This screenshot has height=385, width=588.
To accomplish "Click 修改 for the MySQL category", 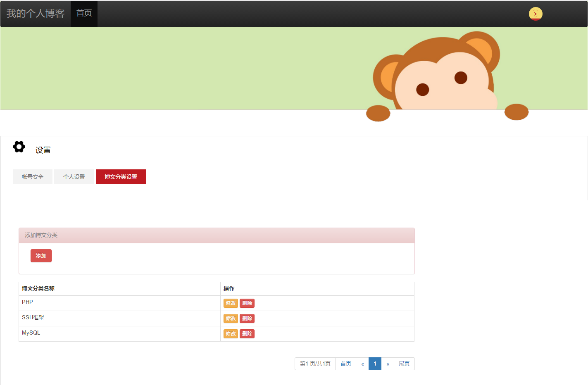I will click(x=231, y=334).
